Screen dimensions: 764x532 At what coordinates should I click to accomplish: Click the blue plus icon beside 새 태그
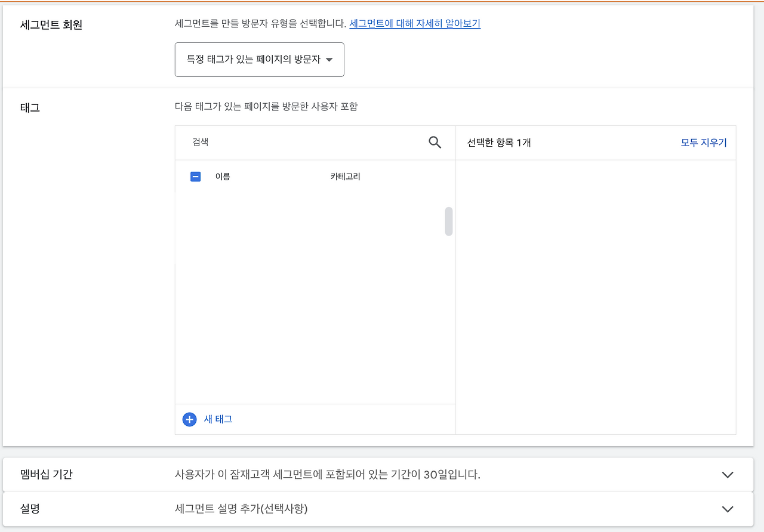(x=189, y=419)
